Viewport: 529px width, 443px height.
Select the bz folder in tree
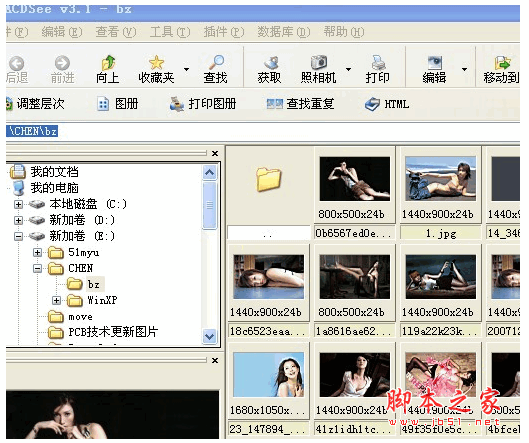tap(94, 284)
